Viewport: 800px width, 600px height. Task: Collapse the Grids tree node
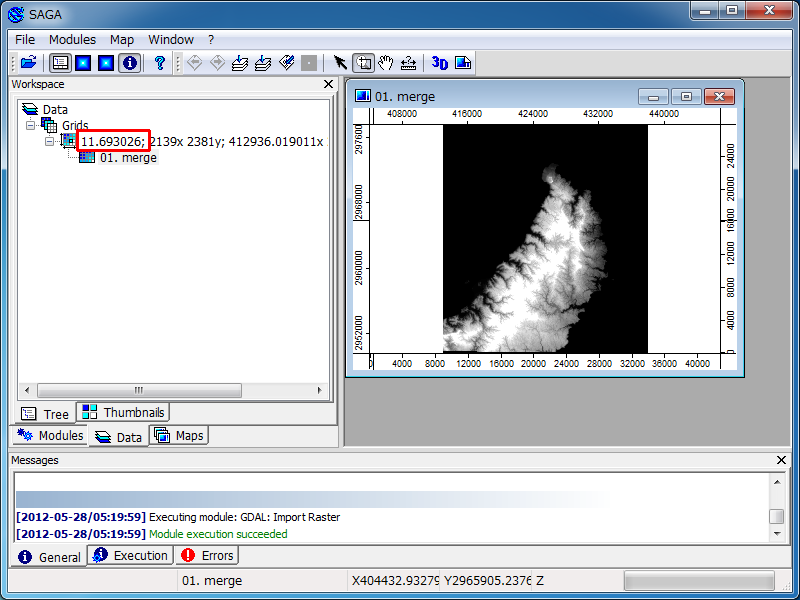coord(31,126)
